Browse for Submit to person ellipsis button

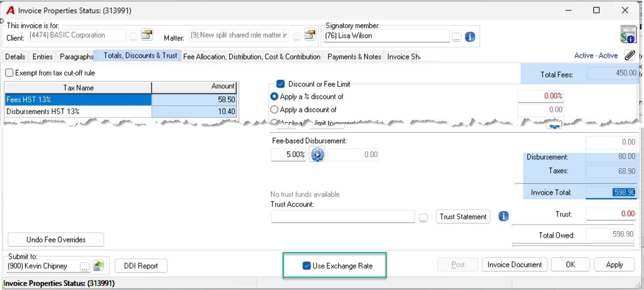click(85, 267)
